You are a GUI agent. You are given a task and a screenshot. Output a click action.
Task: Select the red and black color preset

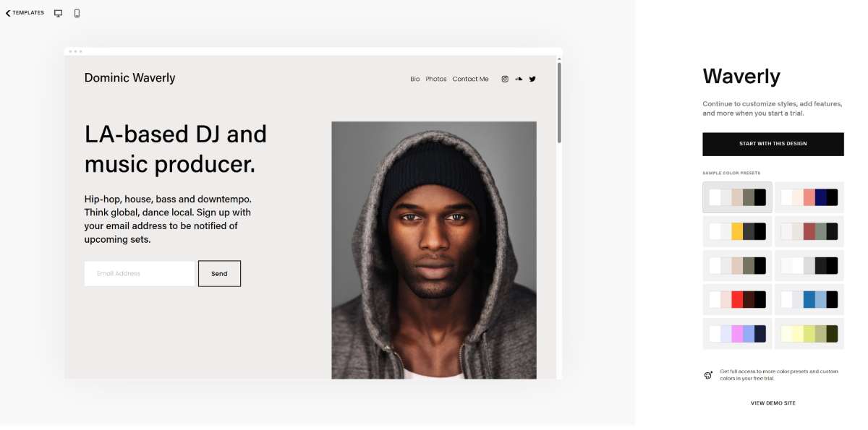pos(737,299)
